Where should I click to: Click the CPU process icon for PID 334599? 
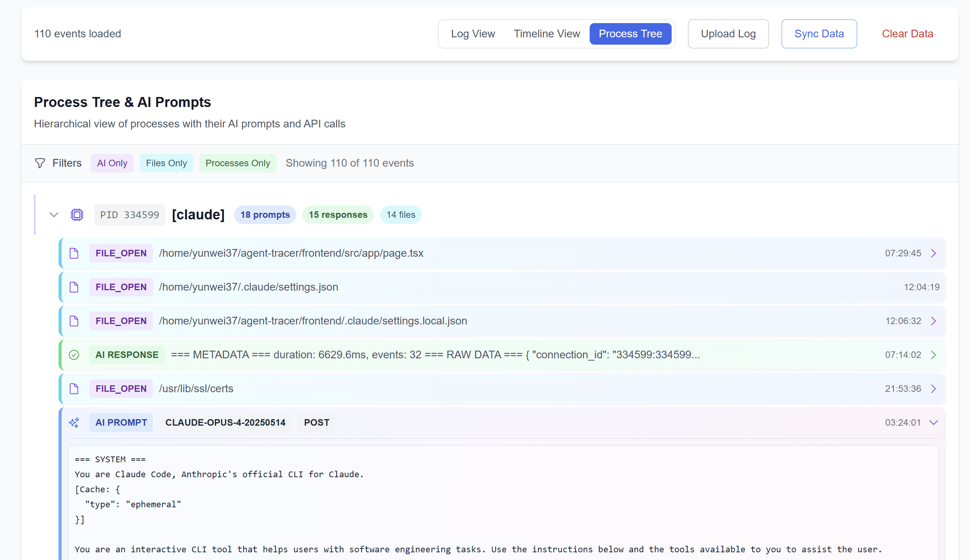[77, 215]
